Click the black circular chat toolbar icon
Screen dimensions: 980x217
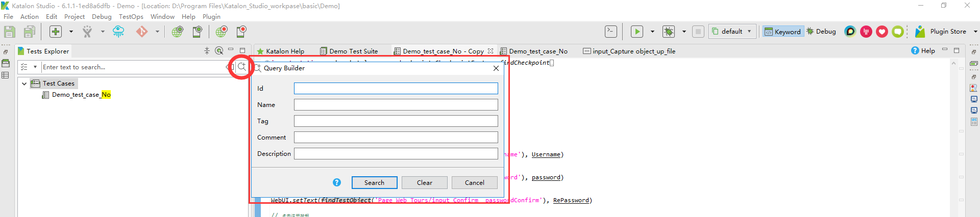tap(850, 32)
